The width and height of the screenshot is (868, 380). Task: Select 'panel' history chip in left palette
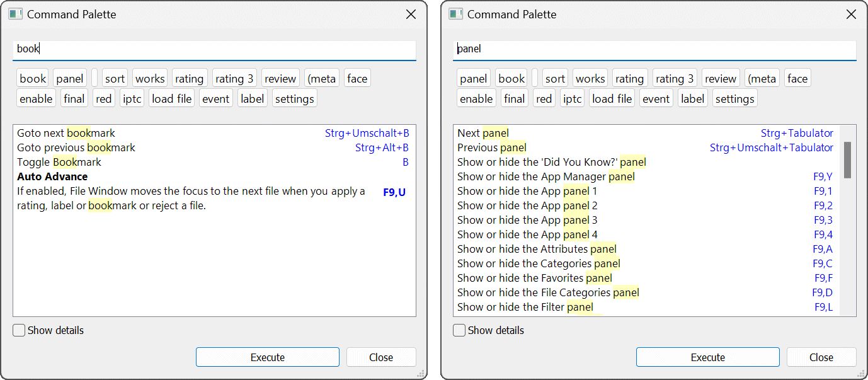pos(70,79)
